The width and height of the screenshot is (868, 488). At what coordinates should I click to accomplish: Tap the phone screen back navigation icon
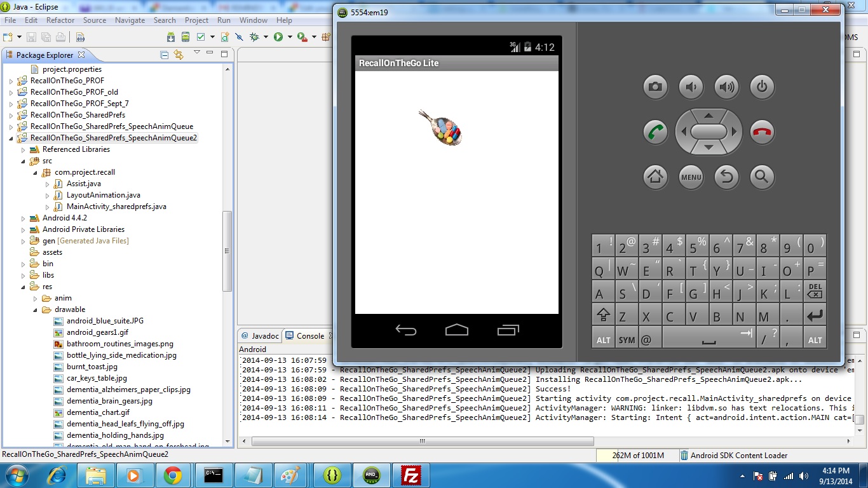pos(405,330)
